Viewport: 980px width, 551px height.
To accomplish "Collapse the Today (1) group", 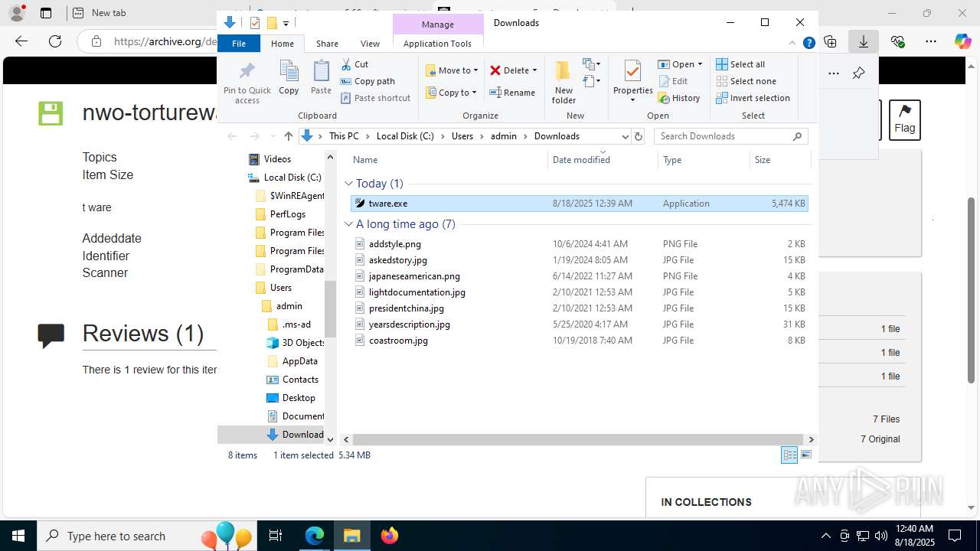I will [x=349, y=184].
